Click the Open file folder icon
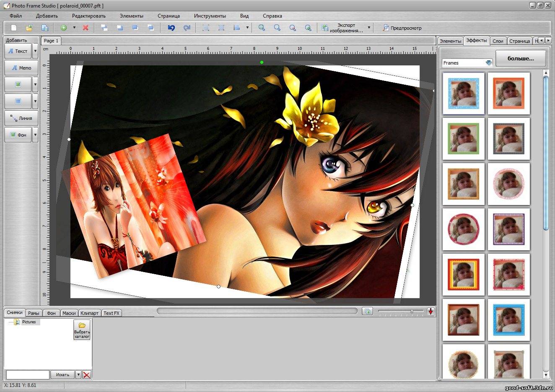This screenshot has width=555, height=392. pyautogui.click(x=29, y=28)
